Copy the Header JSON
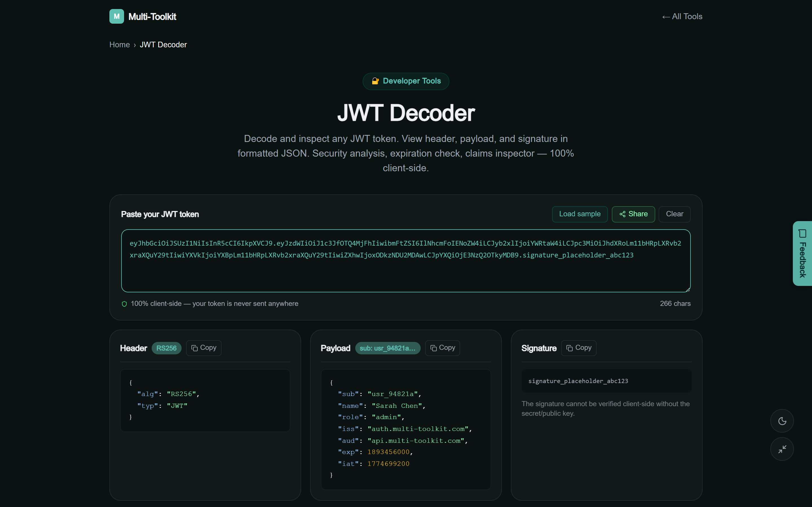The width and height of the screenshot is (812, 507). tap(204, 348)
